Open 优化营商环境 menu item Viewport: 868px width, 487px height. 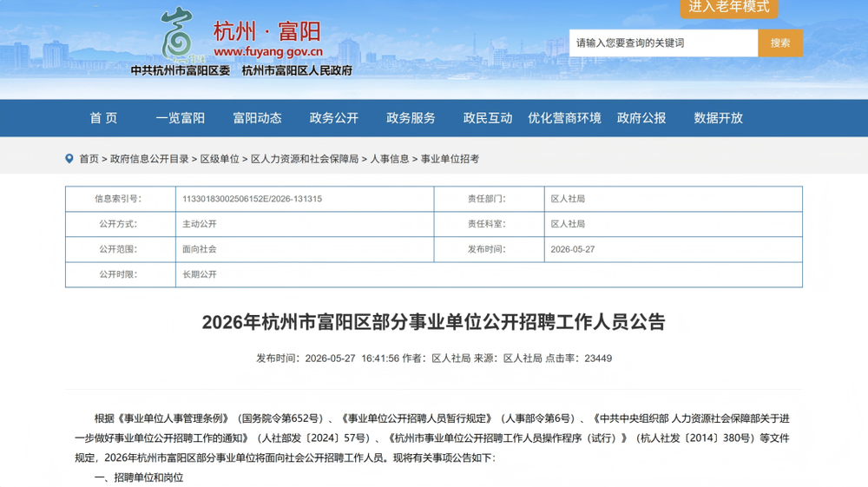click(x=565, y=118)
